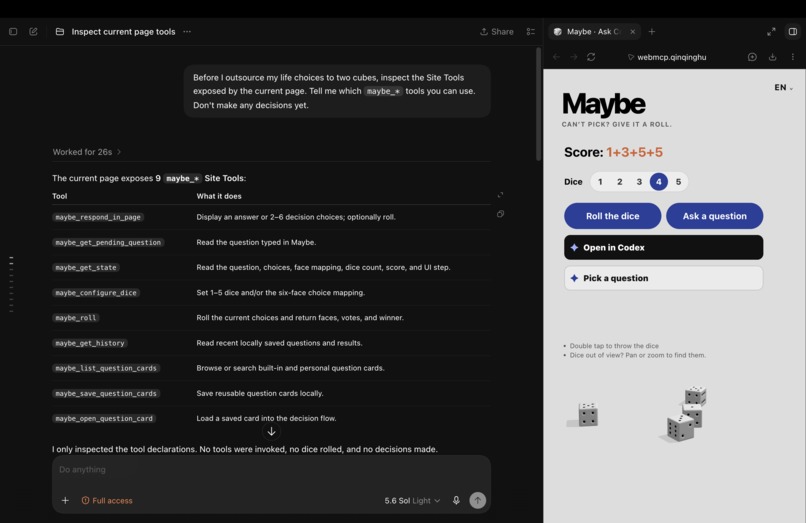Click the maybe_get_state tool name
Image resolution: width=806 pixels, height=523 pixels.
86,267
